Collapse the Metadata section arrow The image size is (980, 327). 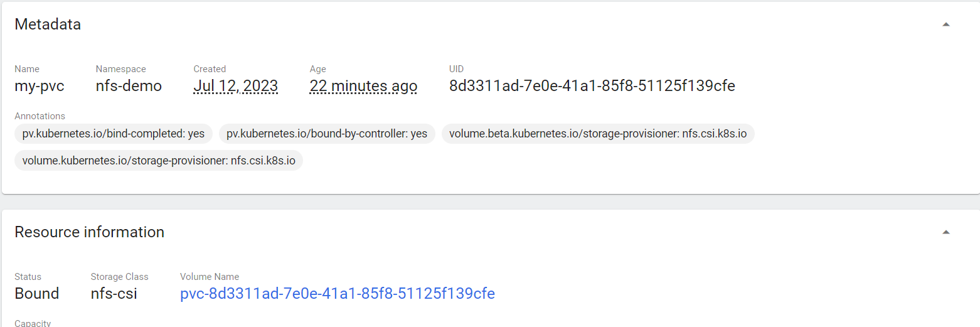[x=946, y=24]
